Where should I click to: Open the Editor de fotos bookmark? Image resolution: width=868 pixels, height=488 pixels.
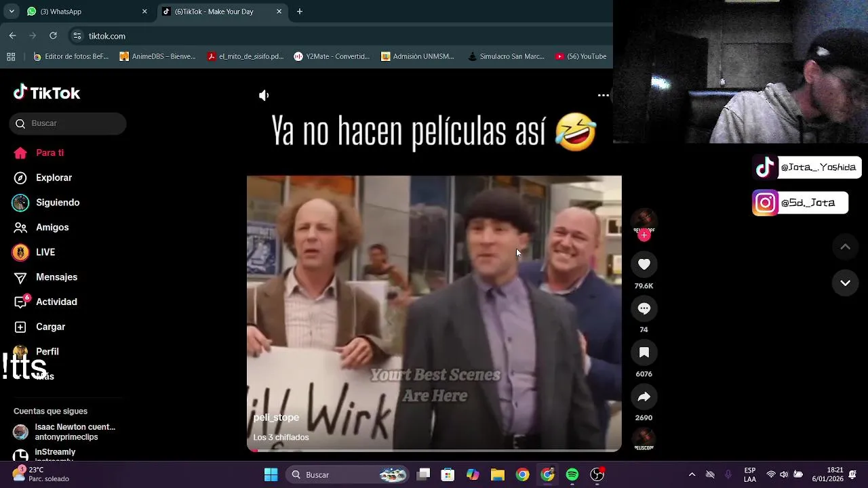71,56
